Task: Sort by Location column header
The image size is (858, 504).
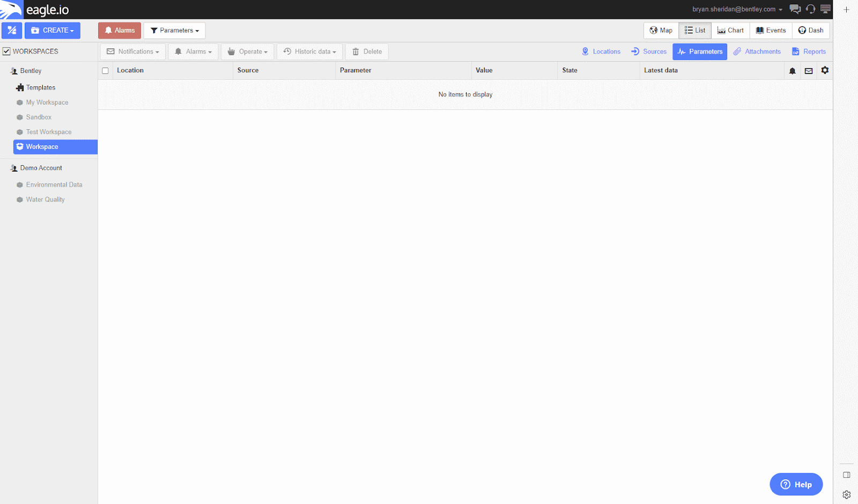Action: pos(173,70)
